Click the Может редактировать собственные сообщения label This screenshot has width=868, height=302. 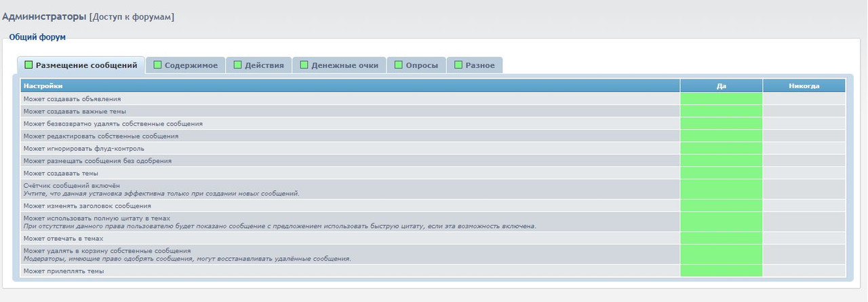pos(101,136)
